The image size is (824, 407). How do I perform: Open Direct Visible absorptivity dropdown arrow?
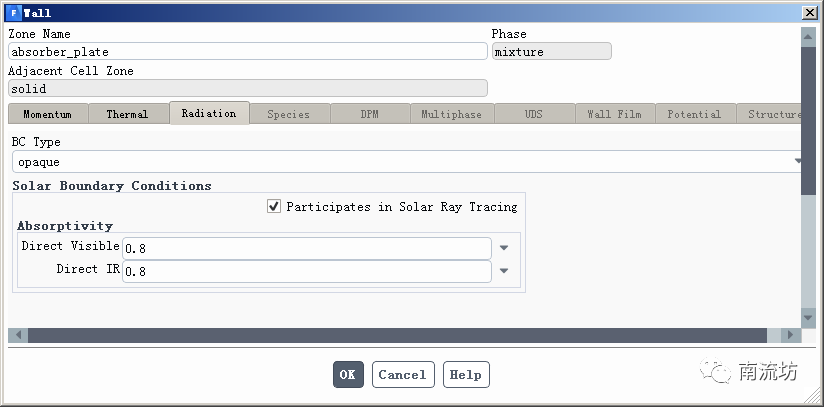tap(504, 248)
